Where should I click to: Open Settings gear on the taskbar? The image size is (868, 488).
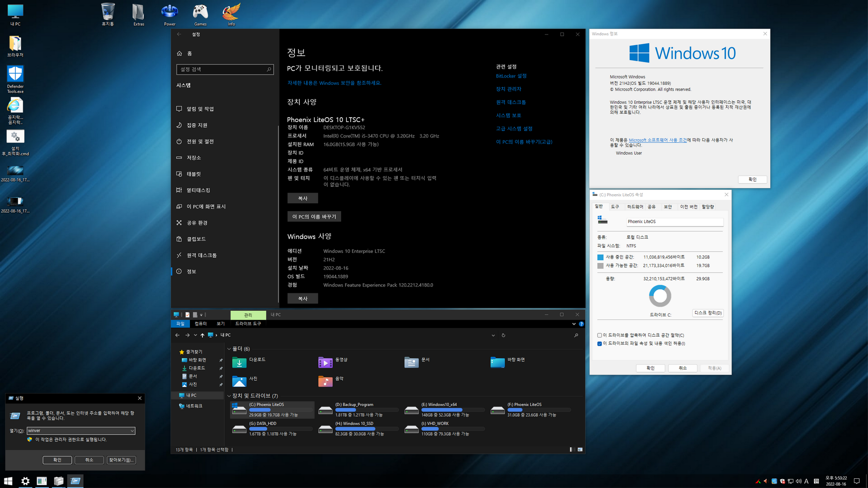click(x=25, y=481)
